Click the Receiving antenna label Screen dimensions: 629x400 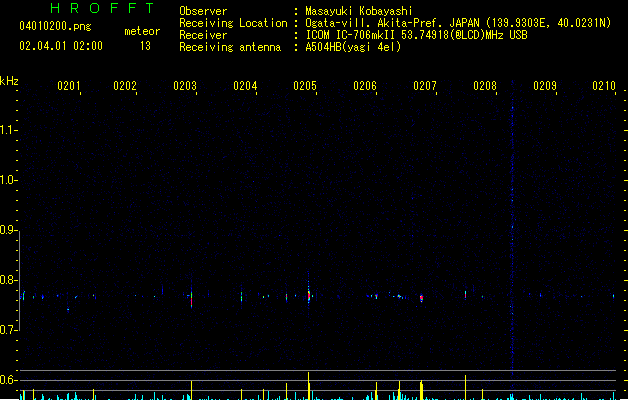coord(230,47)
